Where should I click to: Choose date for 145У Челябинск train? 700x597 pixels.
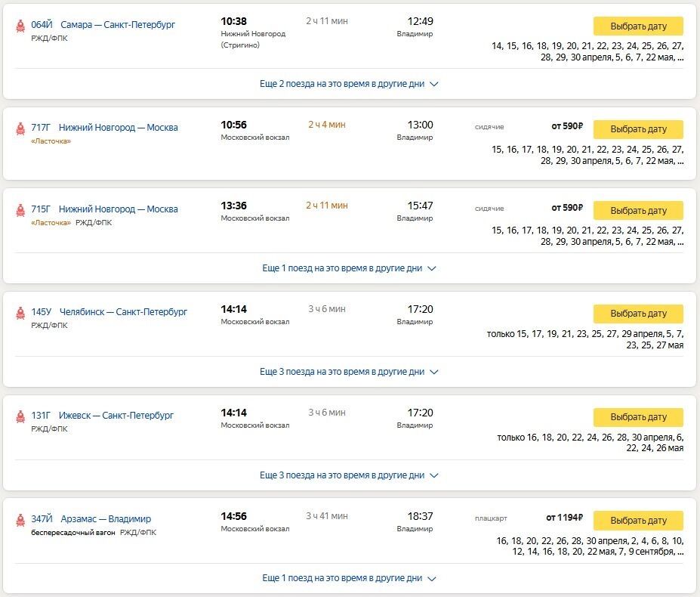pyautogui.click(x=638, y=314)
